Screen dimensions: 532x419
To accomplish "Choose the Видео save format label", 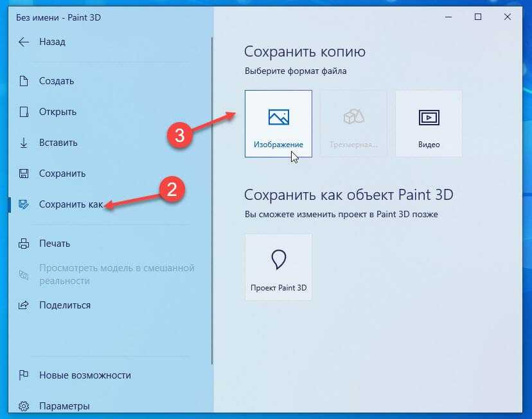I will coord(429,145).
